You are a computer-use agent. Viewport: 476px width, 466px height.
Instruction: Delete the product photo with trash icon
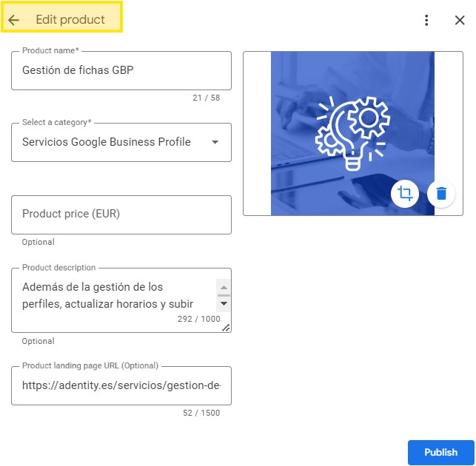pyautogui.click(x=441, y=194)
